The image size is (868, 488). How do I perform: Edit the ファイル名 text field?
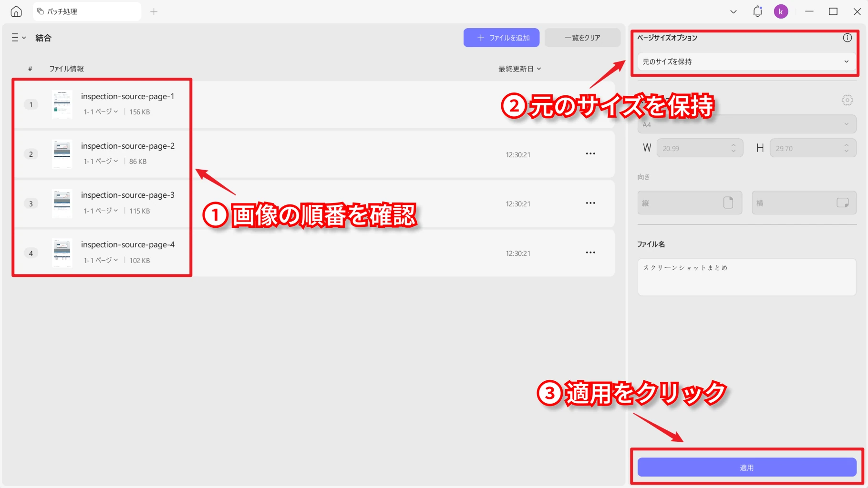pos(747,277)
